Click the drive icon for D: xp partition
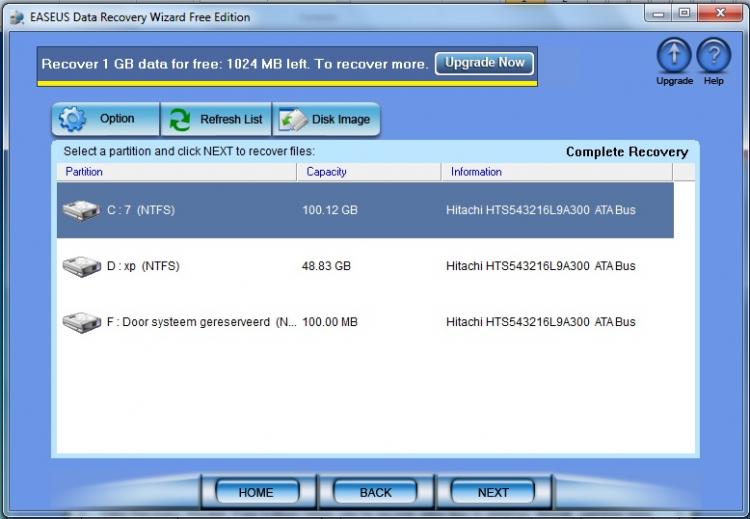This screenshot has width=750, height=519. (82, 267)
